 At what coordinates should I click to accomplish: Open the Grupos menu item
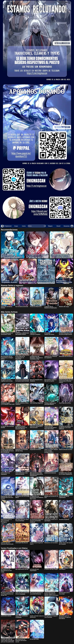tap(16, 226)
